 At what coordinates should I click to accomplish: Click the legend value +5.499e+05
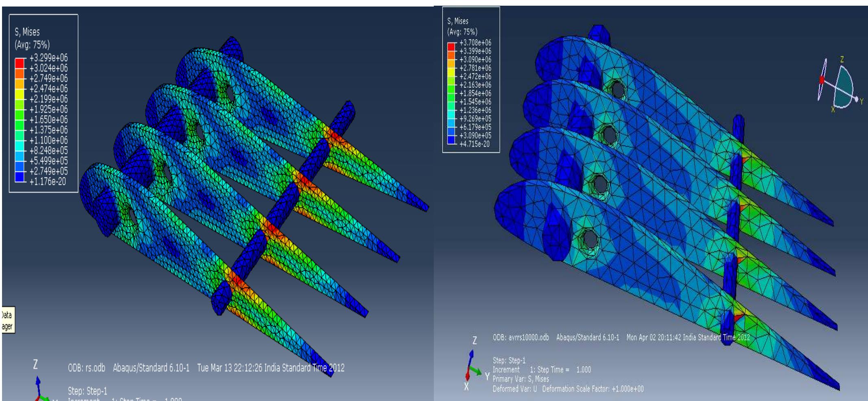pos(48,161)
